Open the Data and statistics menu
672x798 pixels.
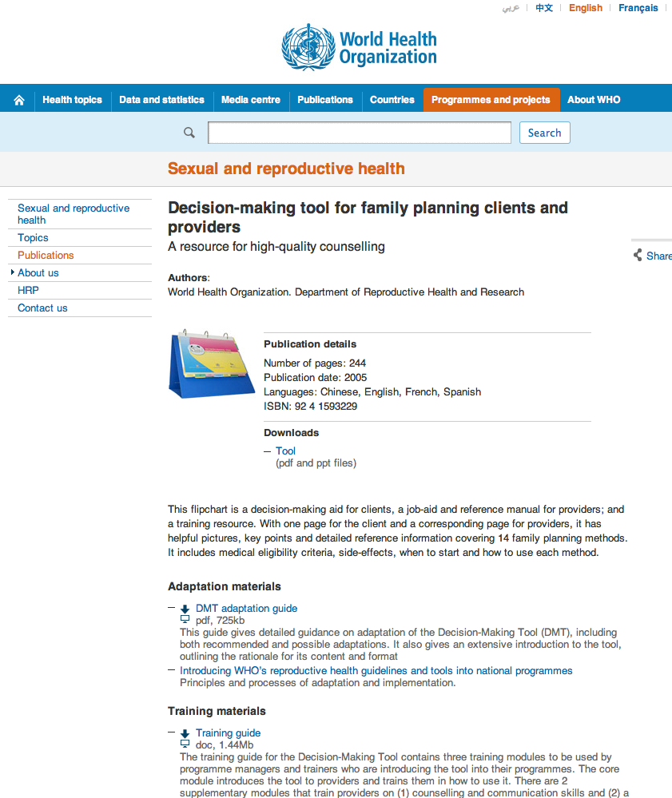[162, 100]
